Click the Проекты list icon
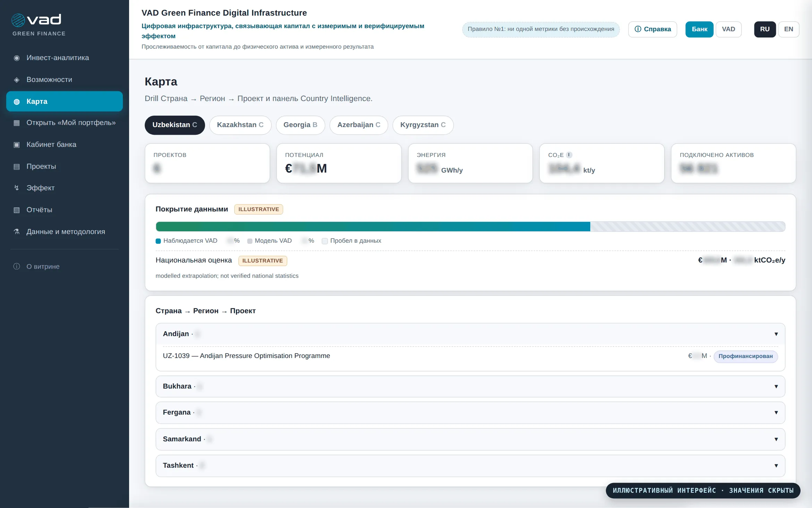This screenshot has height=508, width=812. tap(17, 167)
